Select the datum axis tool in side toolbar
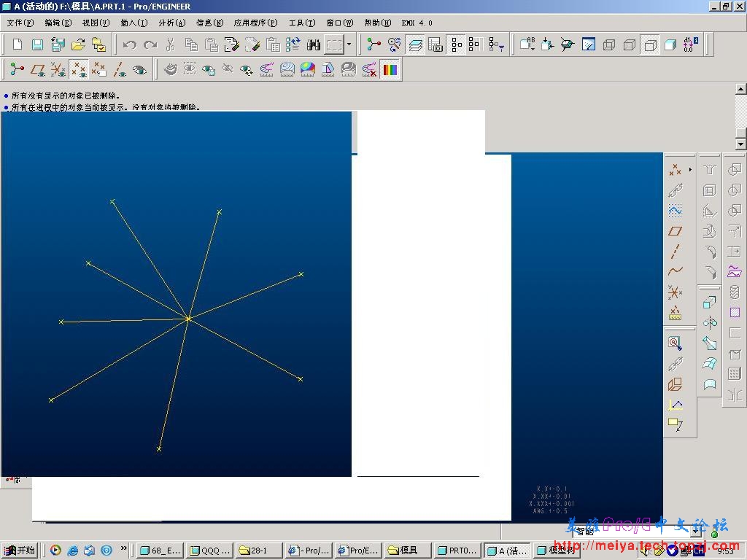 pos(675,252)
